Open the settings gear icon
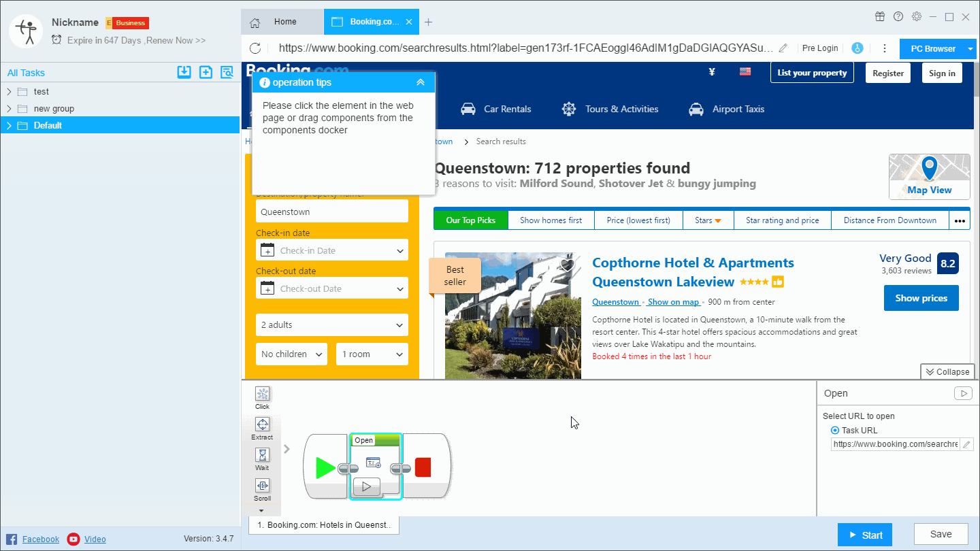 (x=917, y=17)
